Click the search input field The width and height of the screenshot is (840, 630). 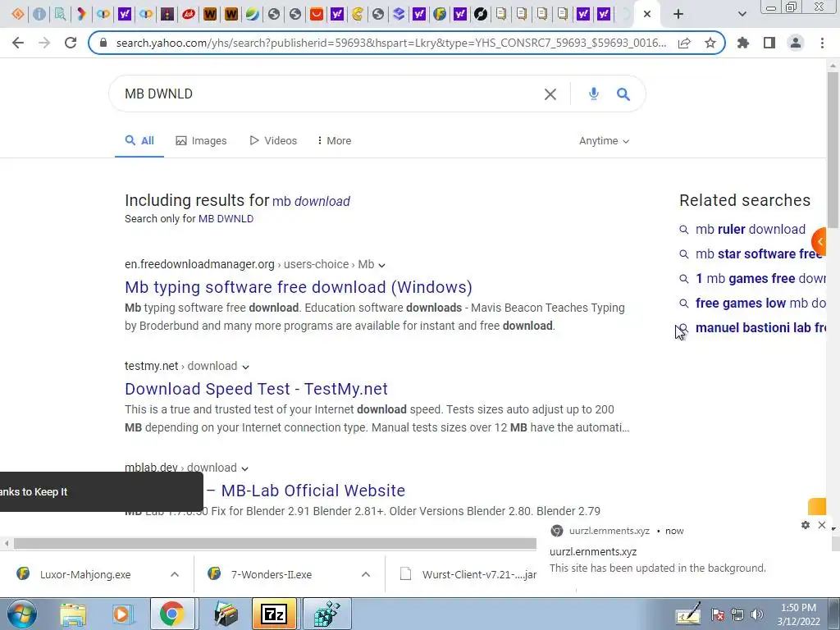tap(332, 94)
